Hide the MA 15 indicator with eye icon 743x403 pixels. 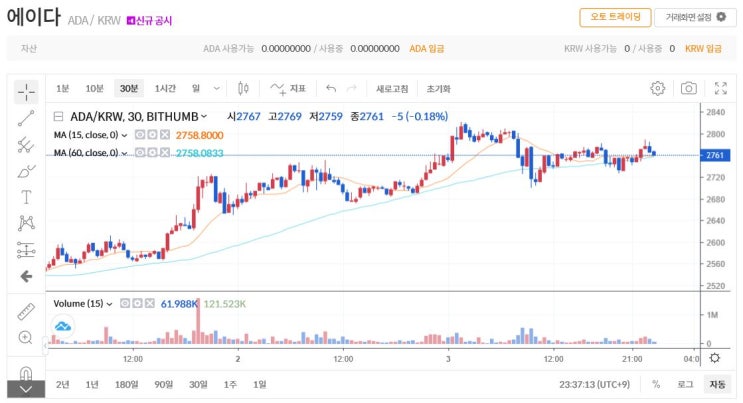[x=140, y=135]
